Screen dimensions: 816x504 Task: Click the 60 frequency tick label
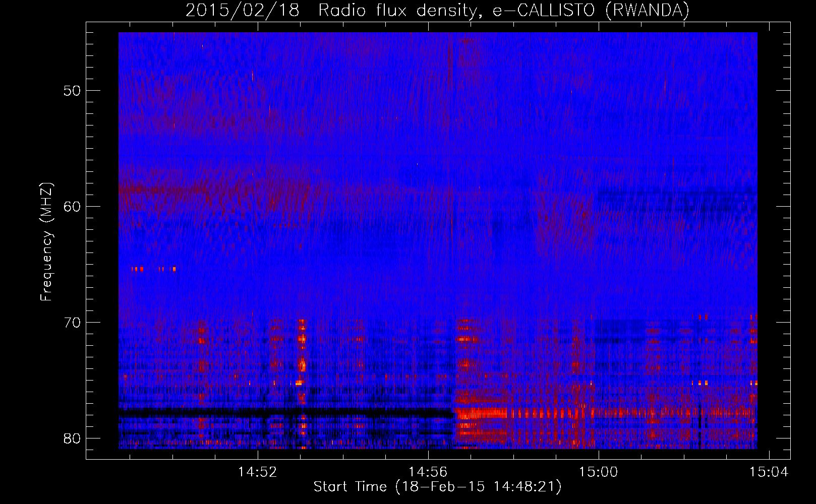coord(72,207)
